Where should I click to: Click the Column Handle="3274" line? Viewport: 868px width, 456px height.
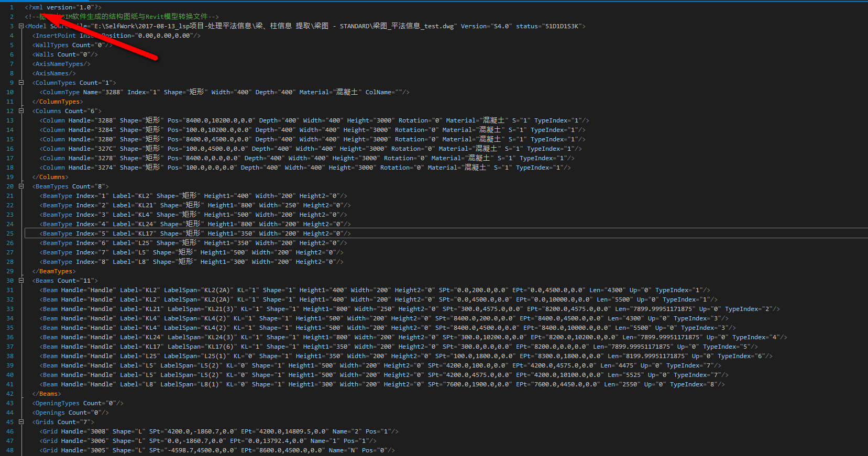[x=305, y=168]
